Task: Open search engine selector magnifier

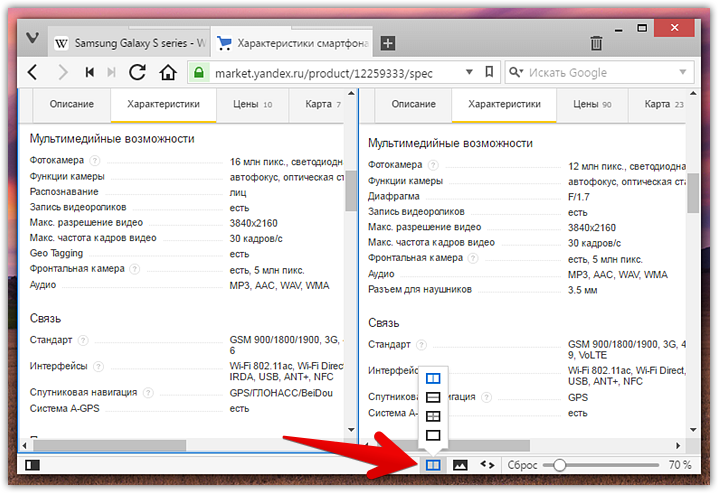Action: (x=516, y=72)
